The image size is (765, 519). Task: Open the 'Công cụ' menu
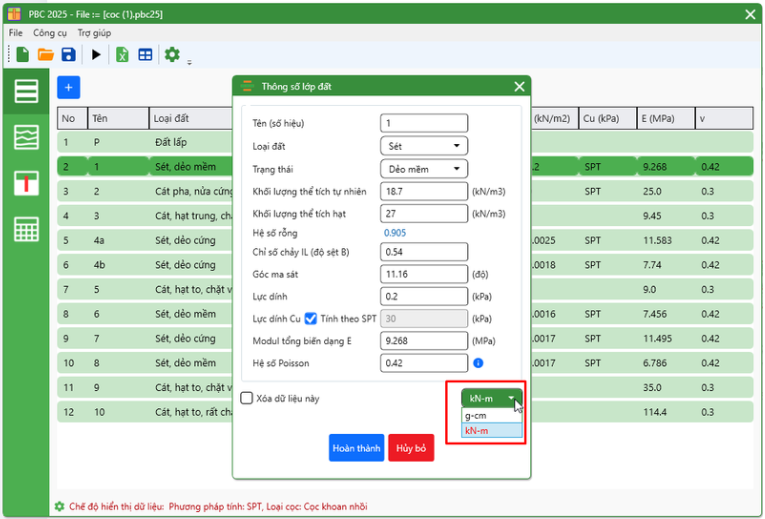pos(50,33)
